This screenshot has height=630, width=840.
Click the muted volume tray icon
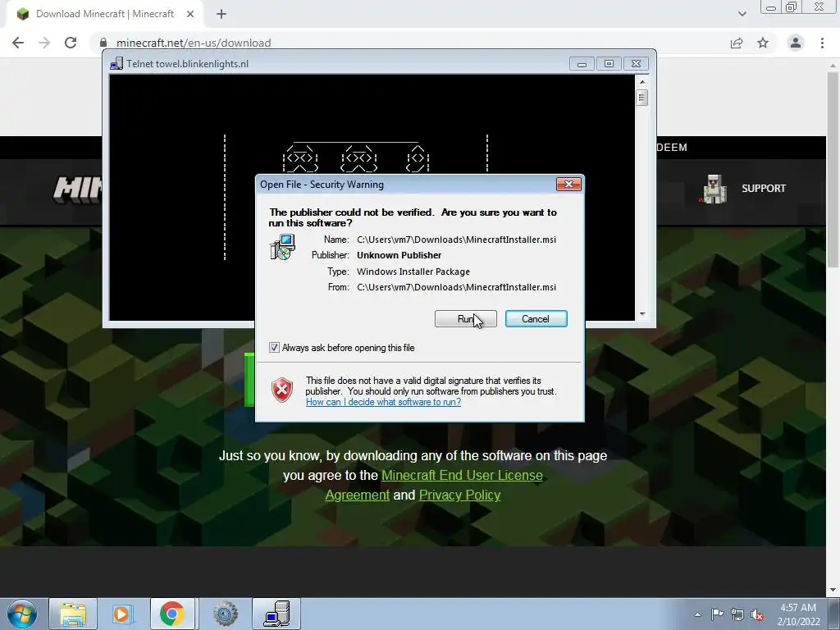[757, 614]
